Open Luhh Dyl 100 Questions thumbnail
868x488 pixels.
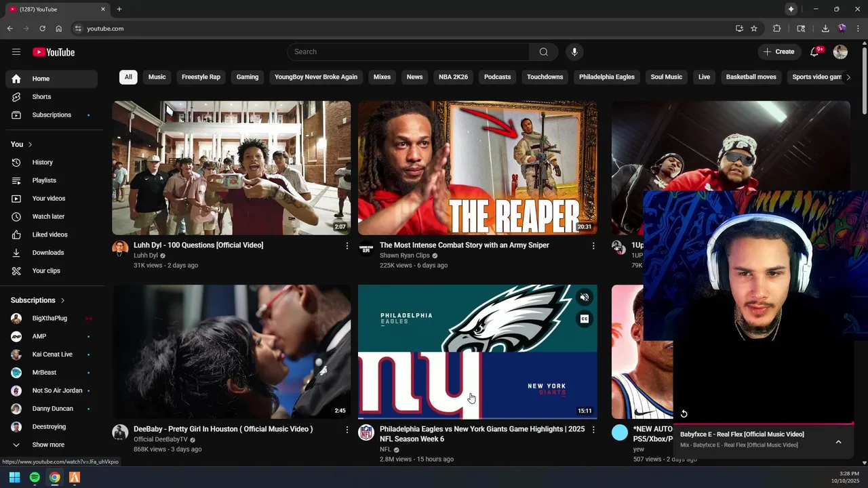coord(231,168)
